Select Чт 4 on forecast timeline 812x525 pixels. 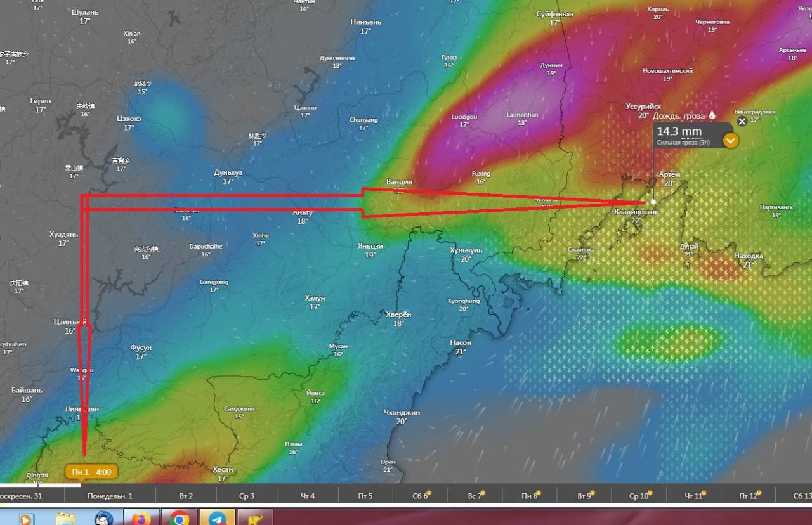coord(308,496)
